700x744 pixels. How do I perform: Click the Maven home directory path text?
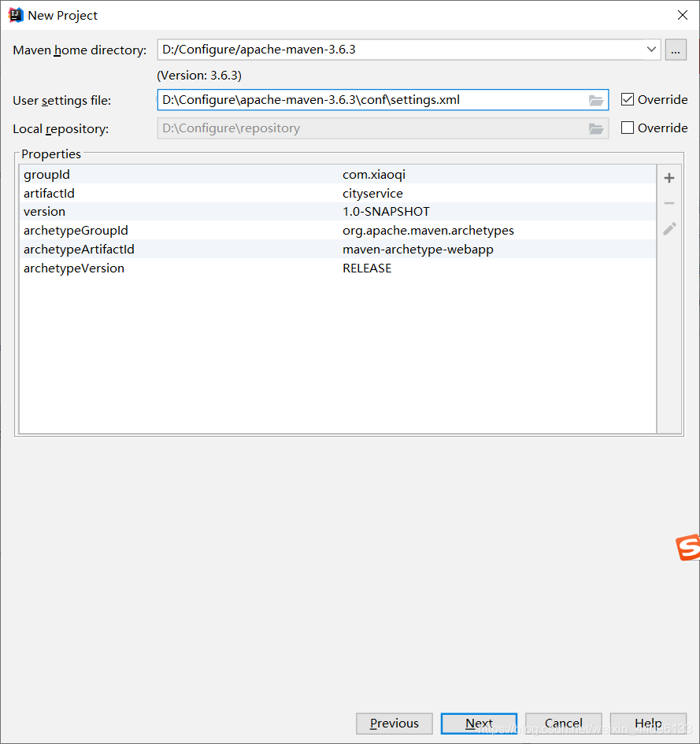click(258, 50)
